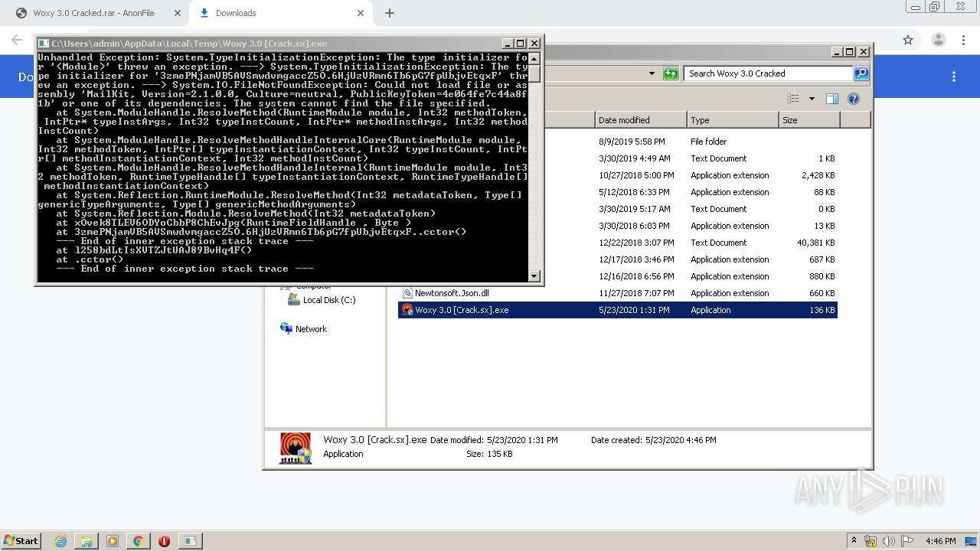Click the 4:46 PM system clock
Image resolution: width=980 pixels, height=551 pixels.
940,541
